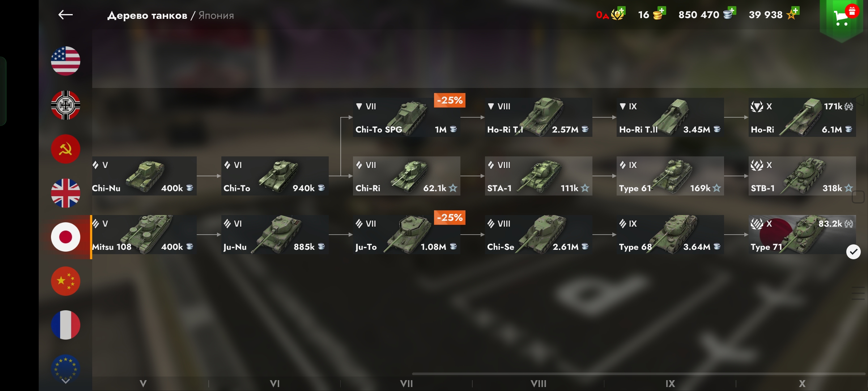This screenshot has height=391, width=868.
Task: Select the Ju-To tank with discount
Action: tap(407, 235)
